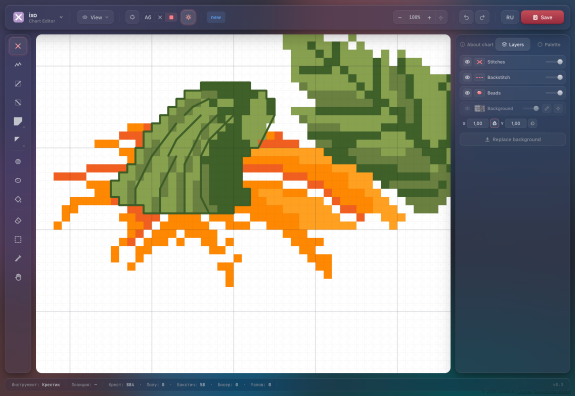Toggle visibility of the Backstitch layer
Screen dimensions: 575x396
[467, 77]
